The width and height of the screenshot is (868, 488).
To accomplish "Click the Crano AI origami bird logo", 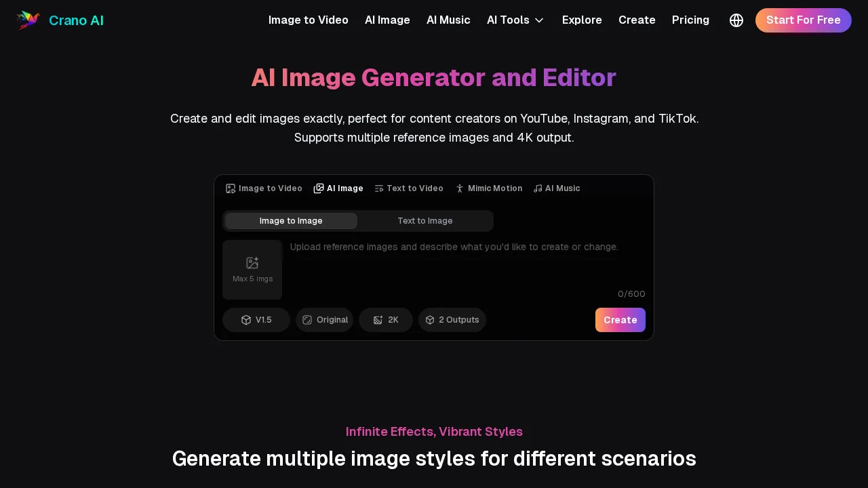I will click(x=28, y=20).
